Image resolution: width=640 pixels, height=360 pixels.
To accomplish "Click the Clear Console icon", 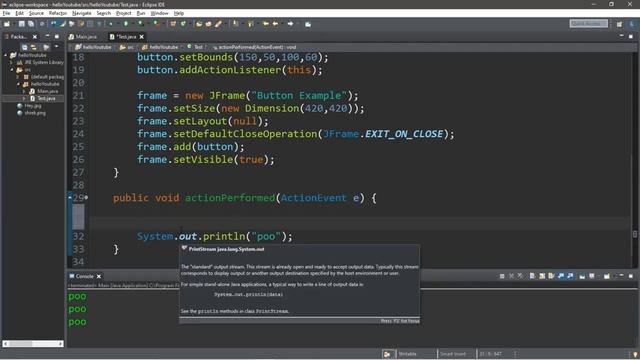I will [x=532, y=276].
